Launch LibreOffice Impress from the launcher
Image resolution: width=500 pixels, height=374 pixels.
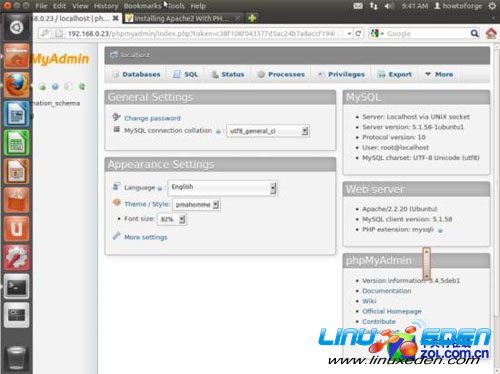point(16,171)
